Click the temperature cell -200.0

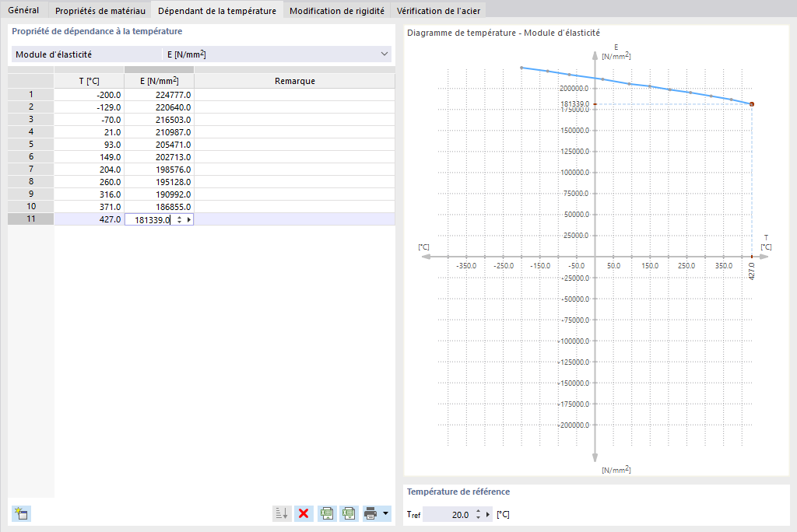(89, 95)
